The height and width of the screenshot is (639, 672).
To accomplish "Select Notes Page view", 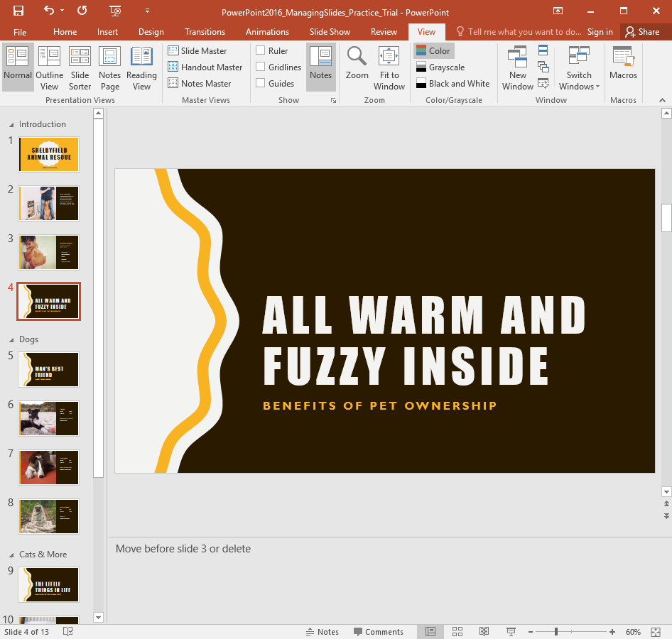I will tap(109, 67).
